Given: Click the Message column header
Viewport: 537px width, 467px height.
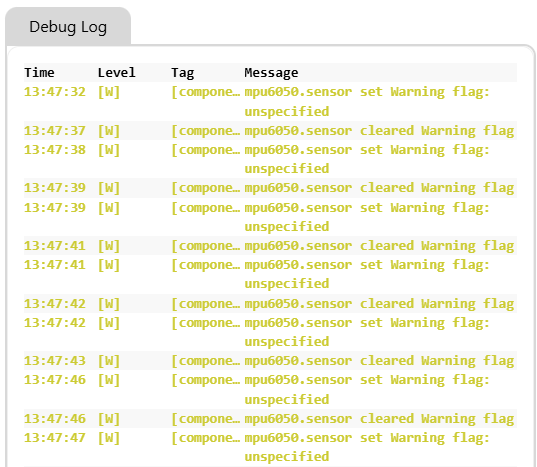Looking at the screenshot, I should click(x=271, y=73).
